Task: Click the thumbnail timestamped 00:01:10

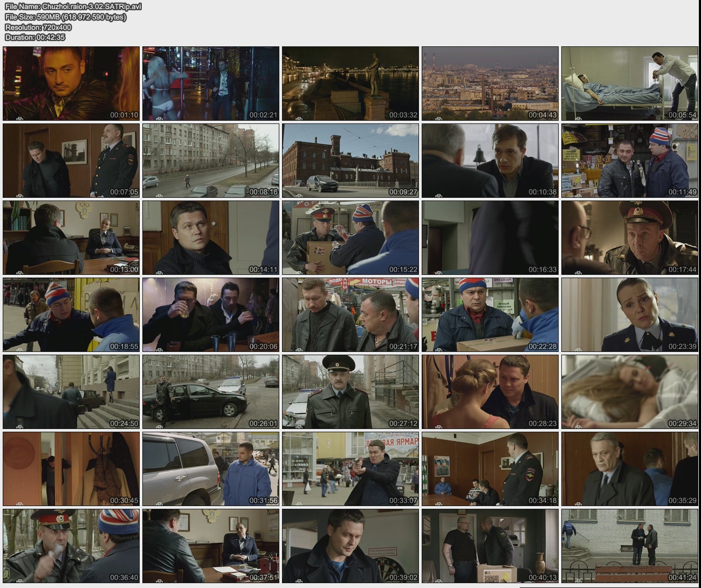Action: (x=71, y=84)
